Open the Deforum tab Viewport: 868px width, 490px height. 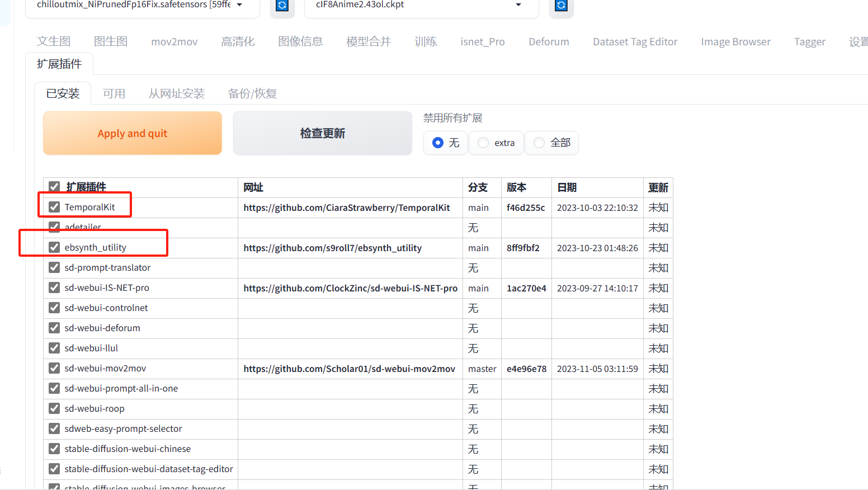point(549,42)
